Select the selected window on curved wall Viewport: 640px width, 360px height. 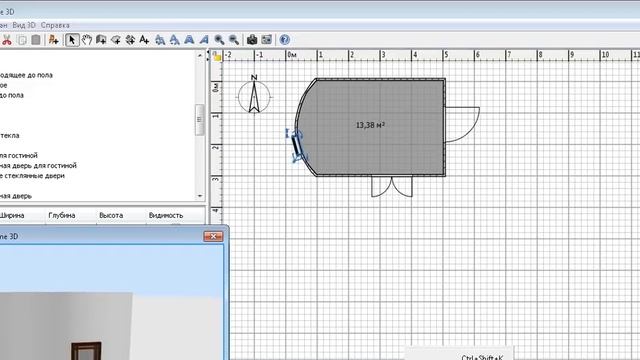pos(297,146)
